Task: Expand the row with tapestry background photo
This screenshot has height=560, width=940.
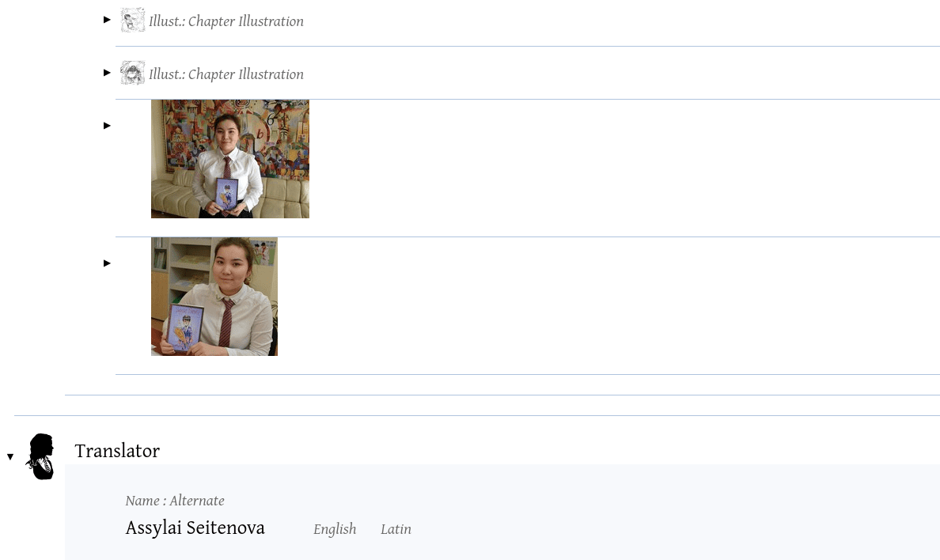Action: tap(107, 125)
